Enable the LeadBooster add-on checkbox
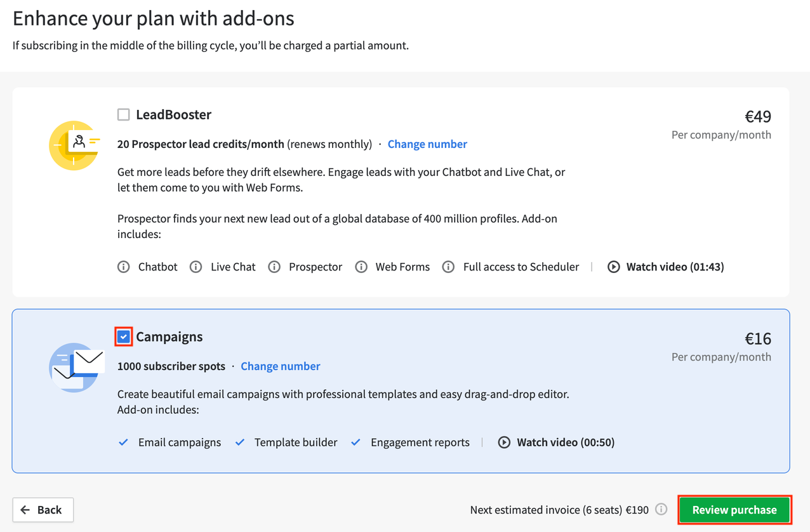 (124, 114)
